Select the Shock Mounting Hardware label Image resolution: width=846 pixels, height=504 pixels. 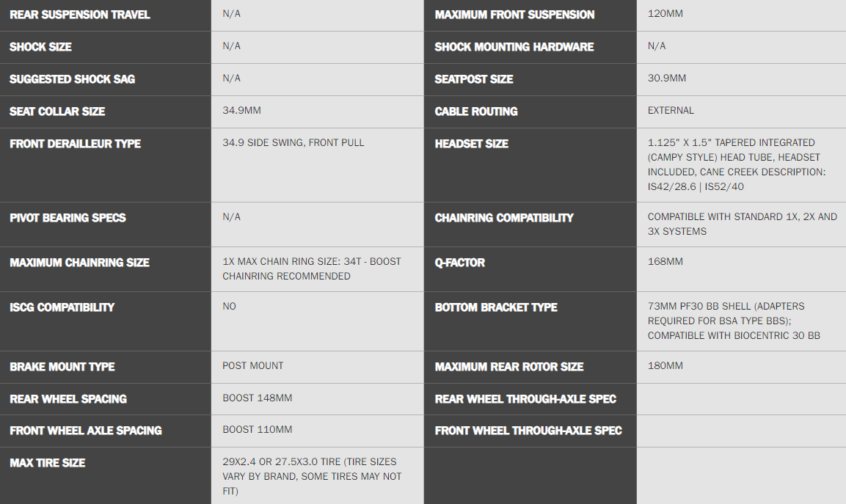point(514,47)
